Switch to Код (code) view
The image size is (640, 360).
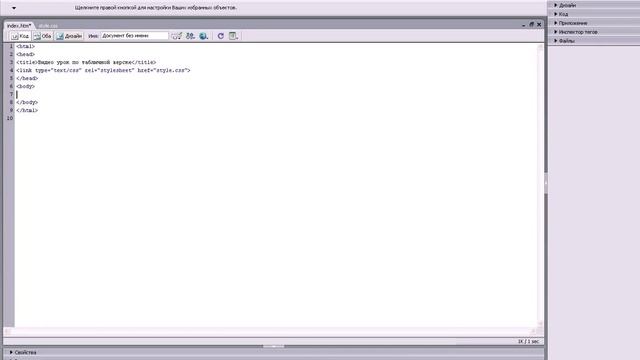[20, 36]
